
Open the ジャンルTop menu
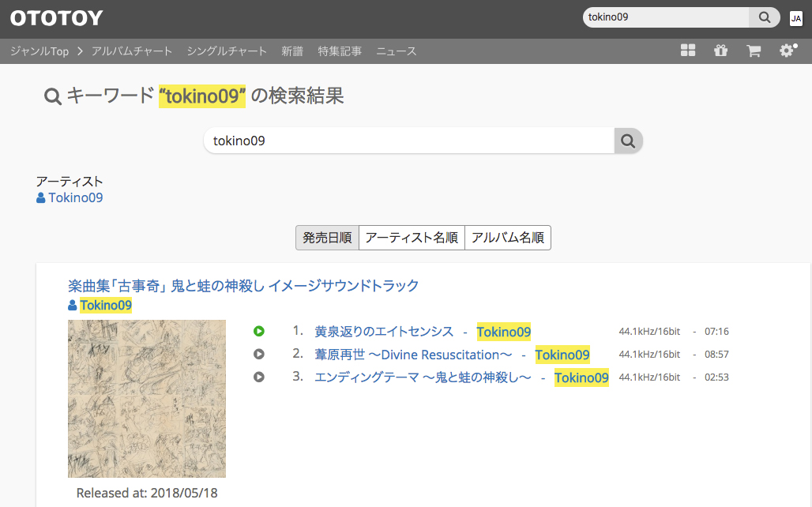tap(39, 51)
